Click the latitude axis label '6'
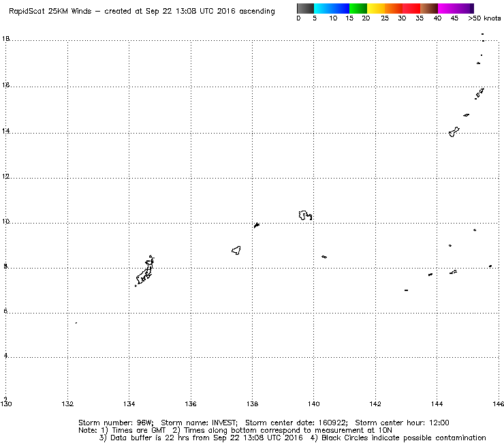 [5, 311]
